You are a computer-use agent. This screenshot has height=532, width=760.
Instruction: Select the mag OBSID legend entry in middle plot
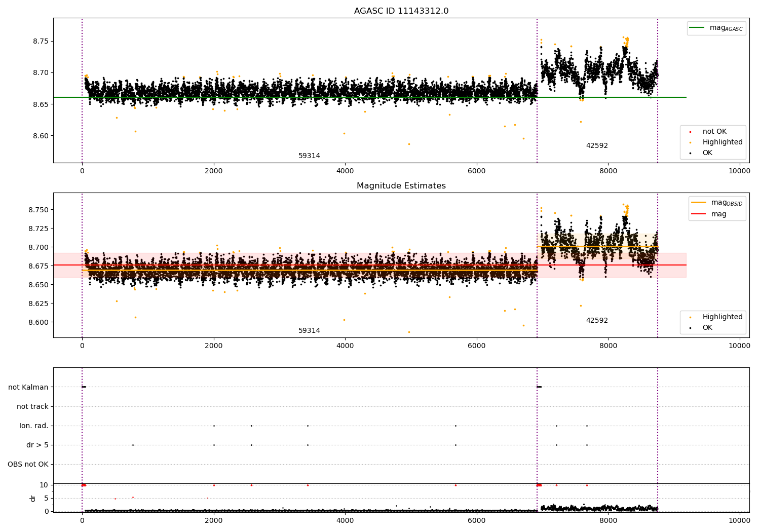click(x=716, y=203)
